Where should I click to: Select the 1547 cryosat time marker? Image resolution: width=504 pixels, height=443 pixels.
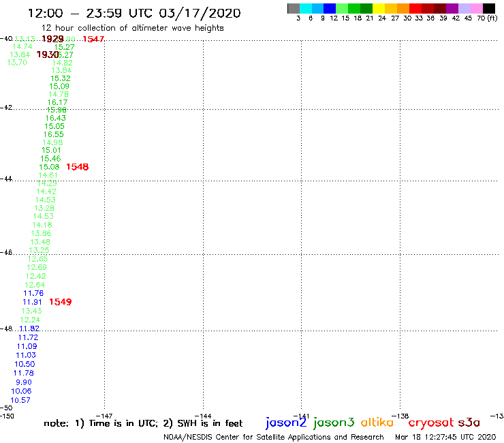click(93, 39)
